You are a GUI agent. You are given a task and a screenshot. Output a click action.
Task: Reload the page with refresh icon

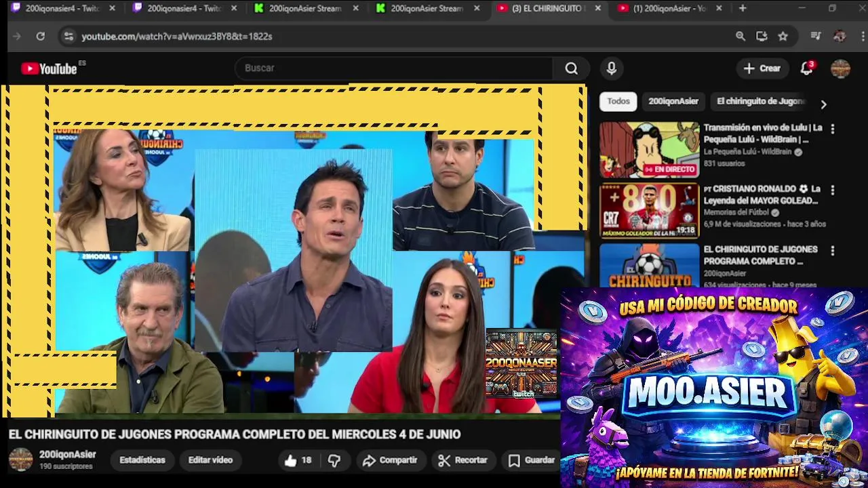[x=40, y=36]
